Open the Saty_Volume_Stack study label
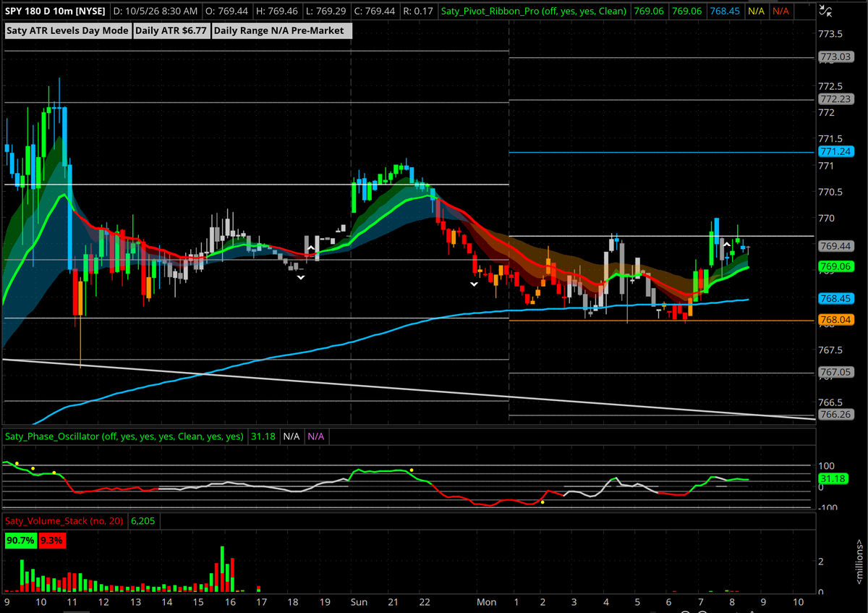The image size is (868, 613). point(64,520)
